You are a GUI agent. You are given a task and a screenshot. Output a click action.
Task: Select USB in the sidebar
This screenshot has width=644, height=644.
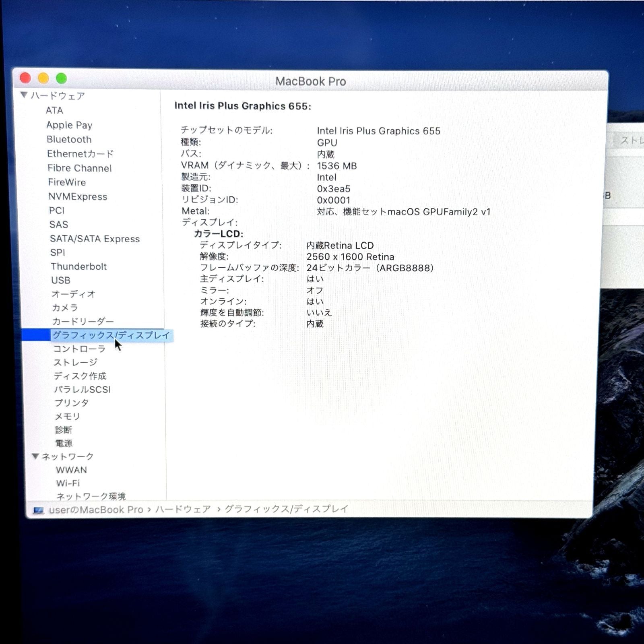(61, 280)
